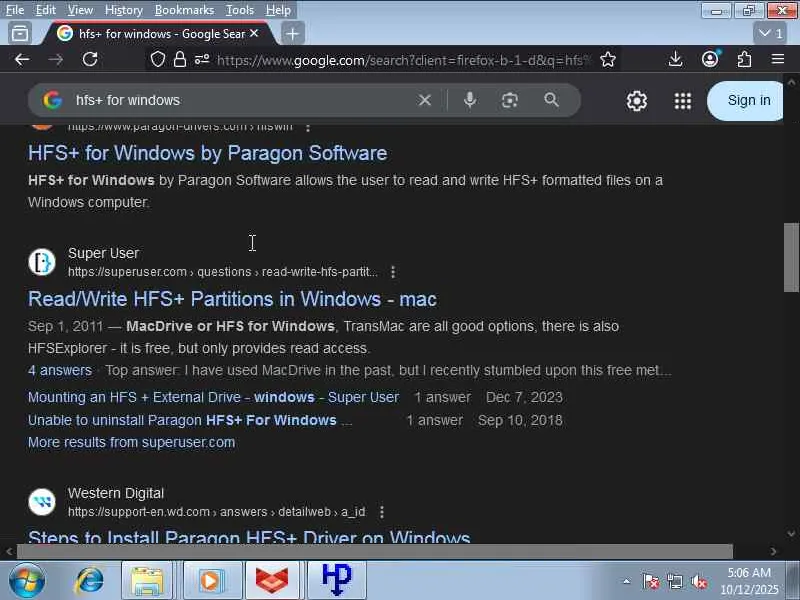
Task: Click the vertical scrollbar thumb
Action: point(791,257)
